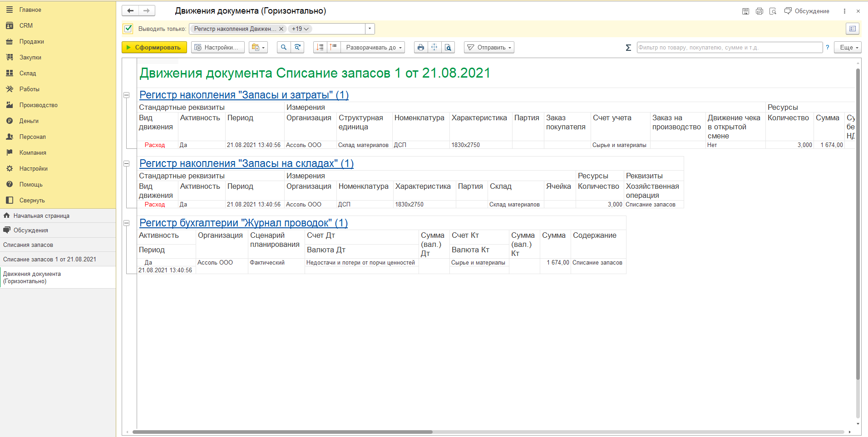Focus the filter by товар, покупатель input
The width and height of the screenshot is (868, 437).
(x=730, y=47)
